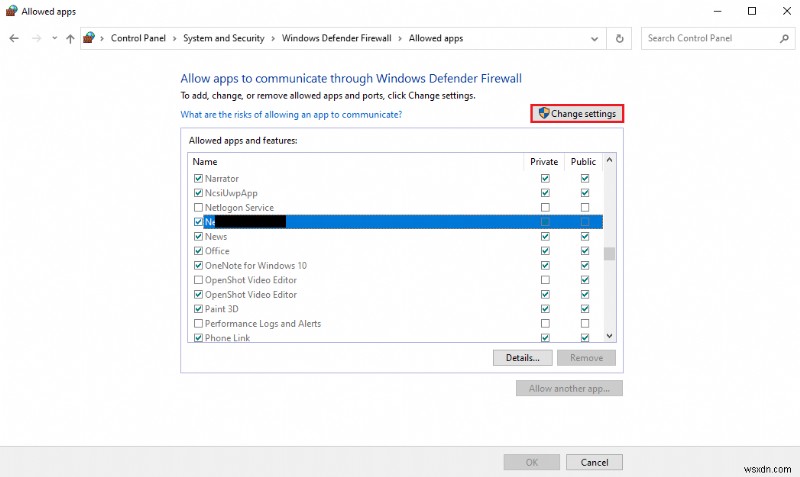
Task: Check Performance Logs and Alerts checkbox
Action: 198,323
